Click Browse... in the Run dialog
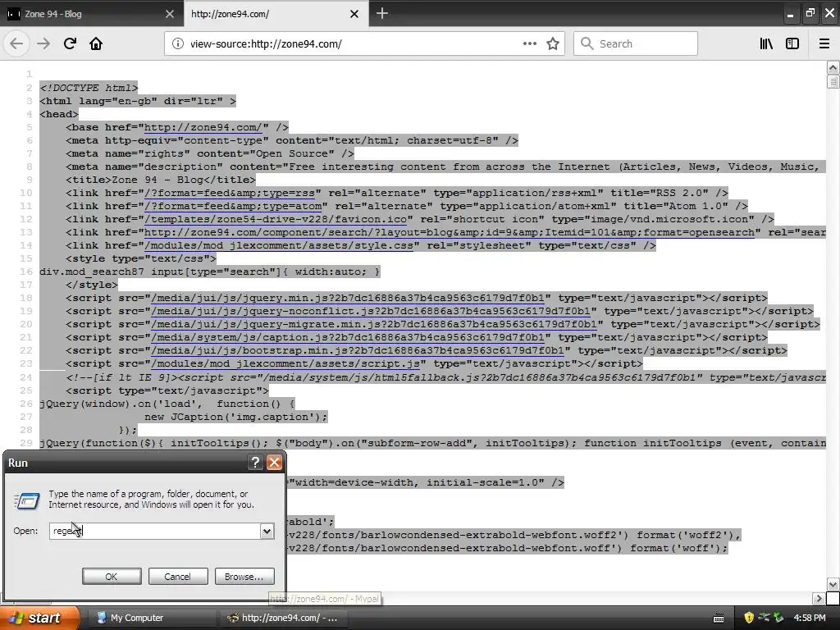The height and width of the screenshot is (630, 840). 244,577
